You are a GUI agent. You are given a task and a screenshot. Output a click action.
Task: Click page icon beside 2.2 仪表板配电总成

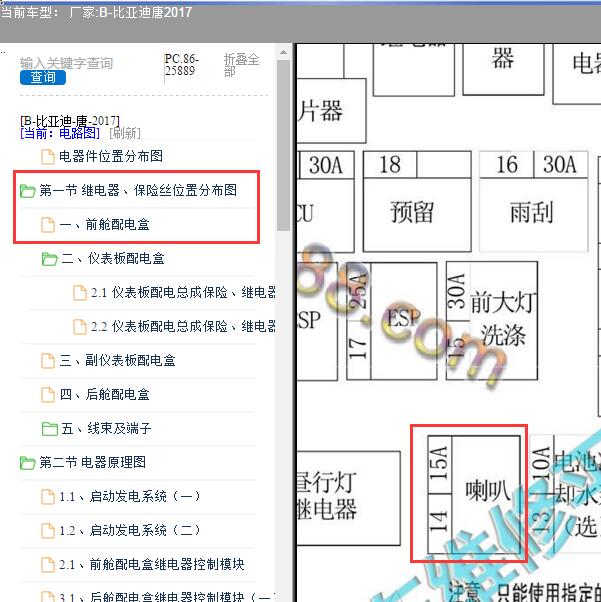coord(80,326)
